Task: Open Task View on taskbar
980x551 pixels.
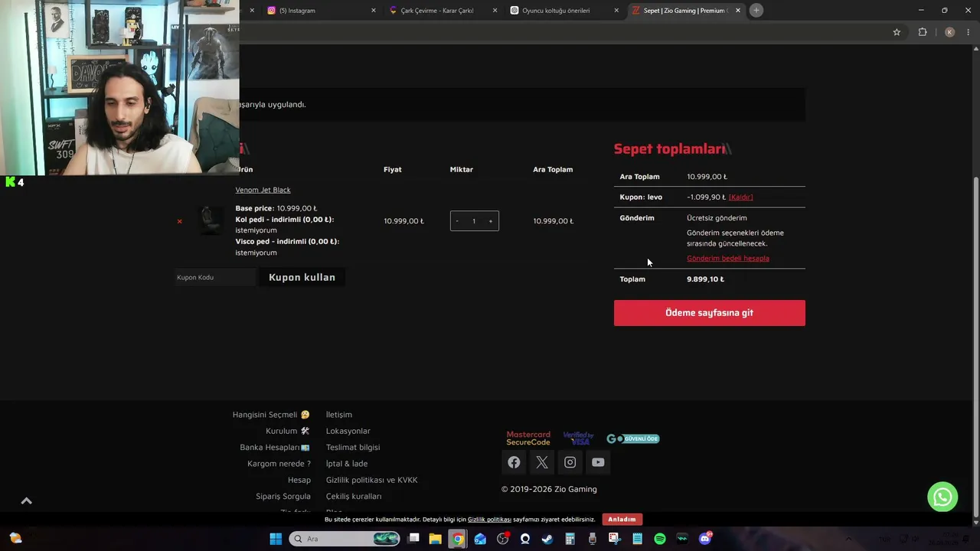Action: pos(413,539)
